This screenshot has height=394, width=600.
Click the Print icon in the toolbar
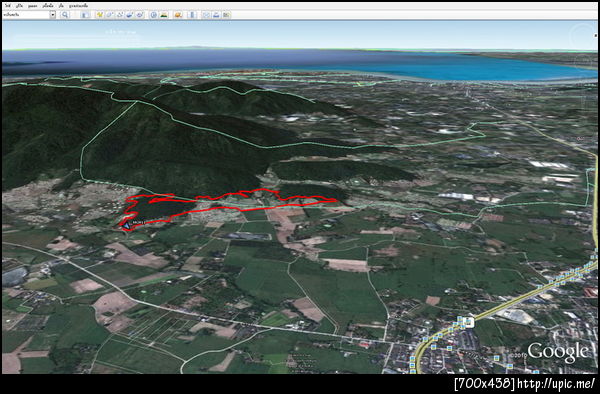click(216, 15)
